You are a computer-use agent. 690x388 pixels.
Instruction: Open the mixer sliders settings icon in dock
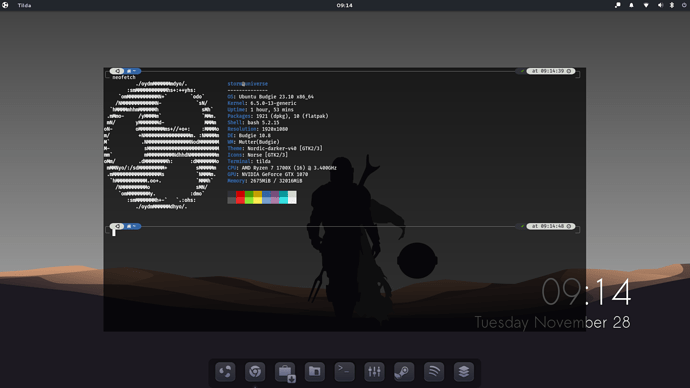pos(374,372)
